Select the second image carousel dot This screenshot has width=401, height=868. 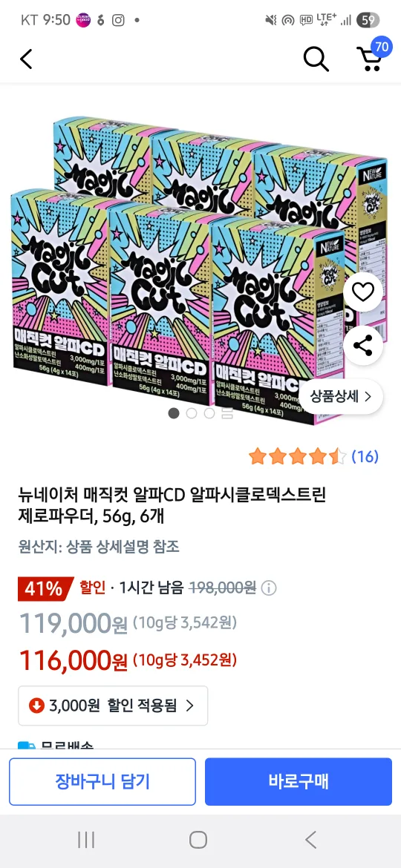(192, 413)
